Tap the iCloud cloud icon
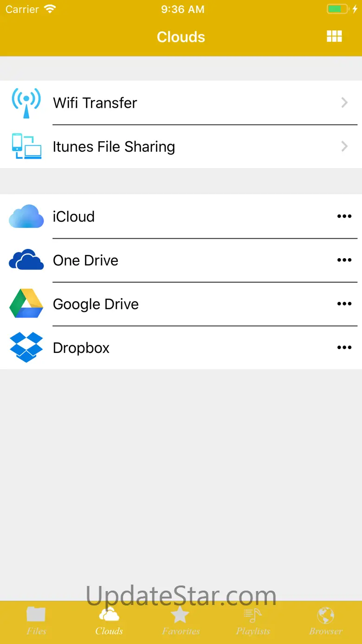This screenshot has height=644, width=362. click(26, 216)
